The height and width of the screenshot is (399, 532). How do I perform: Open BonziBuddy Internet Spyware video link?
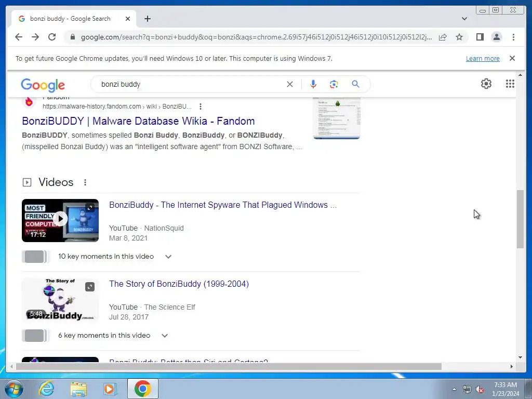[222, 205]
